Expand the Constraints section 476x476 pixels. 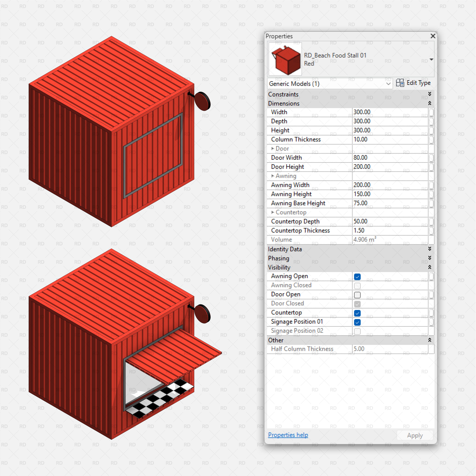point(429,94)
